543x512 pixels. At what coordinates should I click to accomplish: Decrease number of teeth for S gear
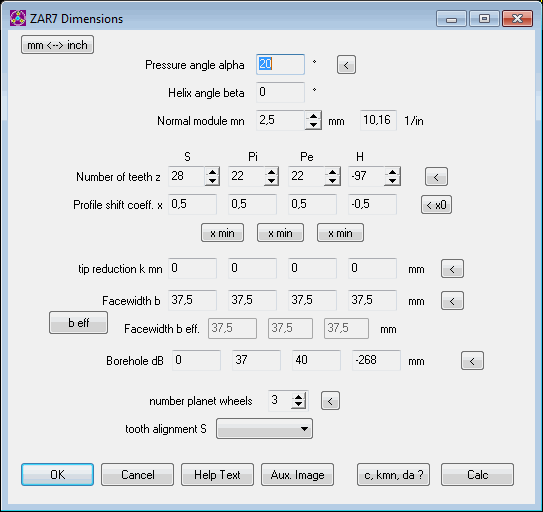(212, 181)
